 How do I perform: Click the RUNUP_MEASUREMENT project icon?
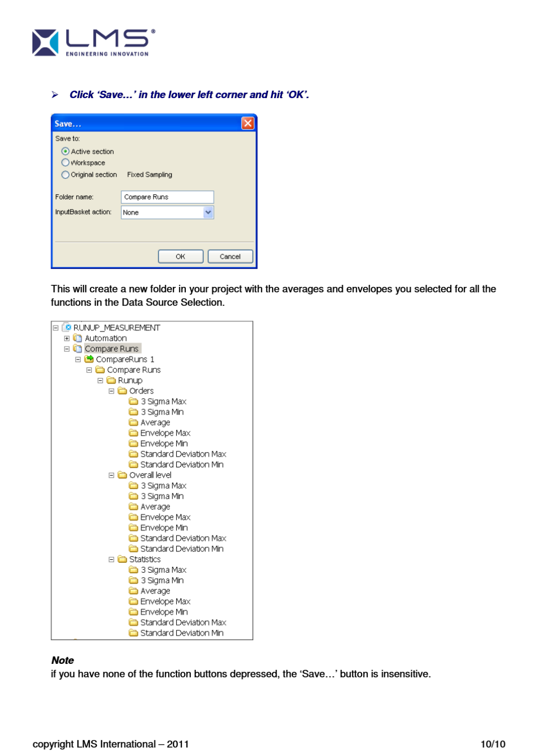coord(67,327)
